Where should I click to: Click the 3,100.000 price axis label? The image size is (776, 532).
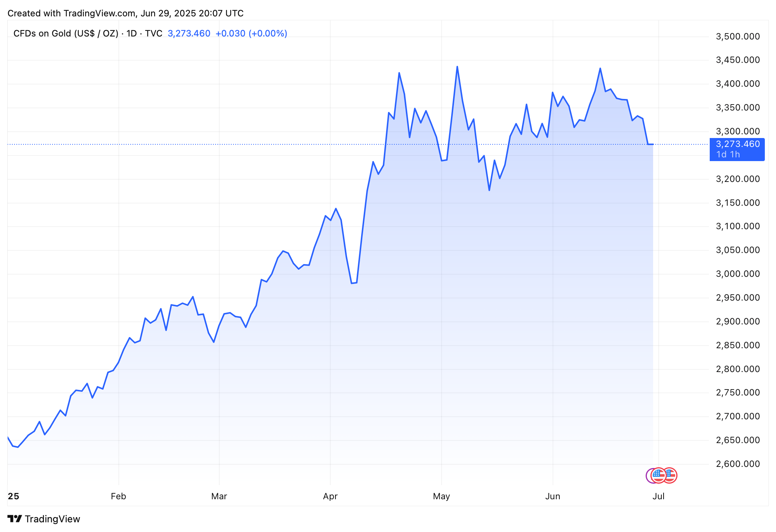pos(738,226)
